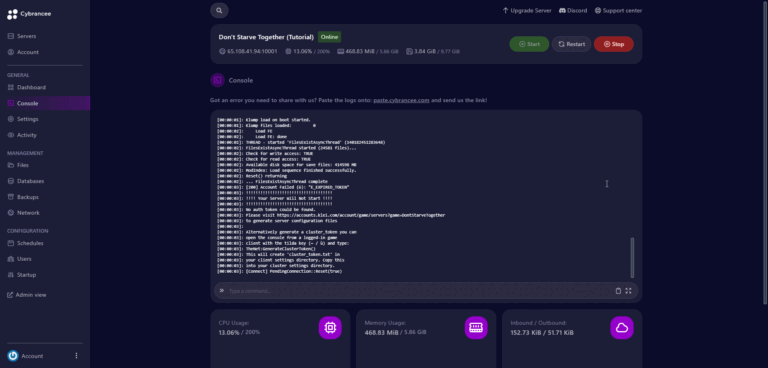Click the Network globe icon
Image resolution: width=768 pixels, height=368 pixels.
click(11, 213)
